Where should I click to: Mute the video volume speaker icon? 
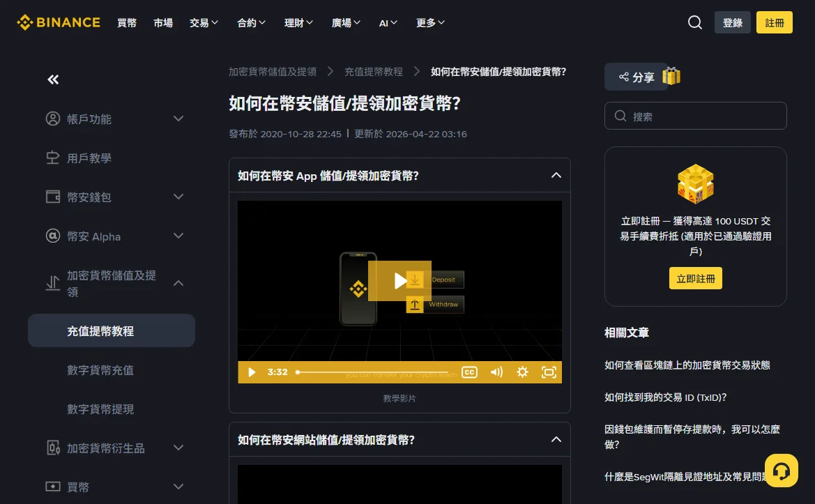click(x=496, y=372)
